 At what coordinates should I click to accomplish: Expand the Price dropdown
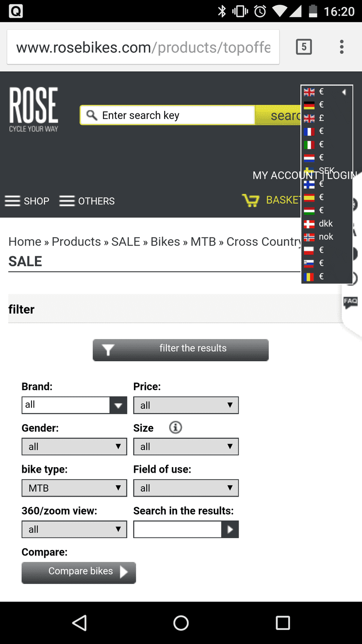[186, 405]
